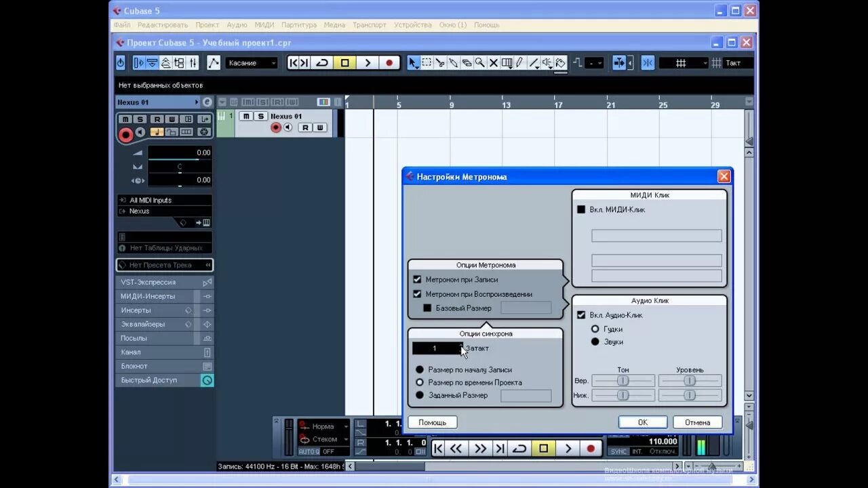The width and height of the screenshot is (868, 488).
Task: Select the Erase tool
Action: pos(467,63)
